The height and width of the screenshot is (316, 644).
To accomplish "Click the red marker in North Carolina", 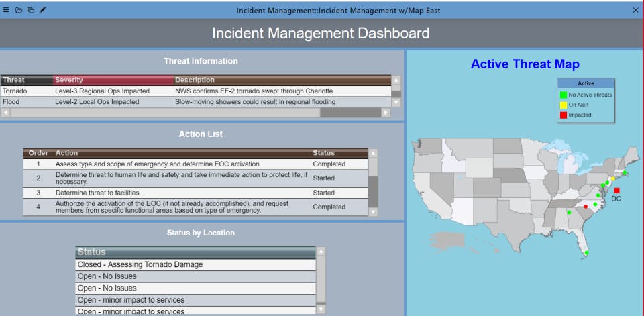I will [586, 206].
